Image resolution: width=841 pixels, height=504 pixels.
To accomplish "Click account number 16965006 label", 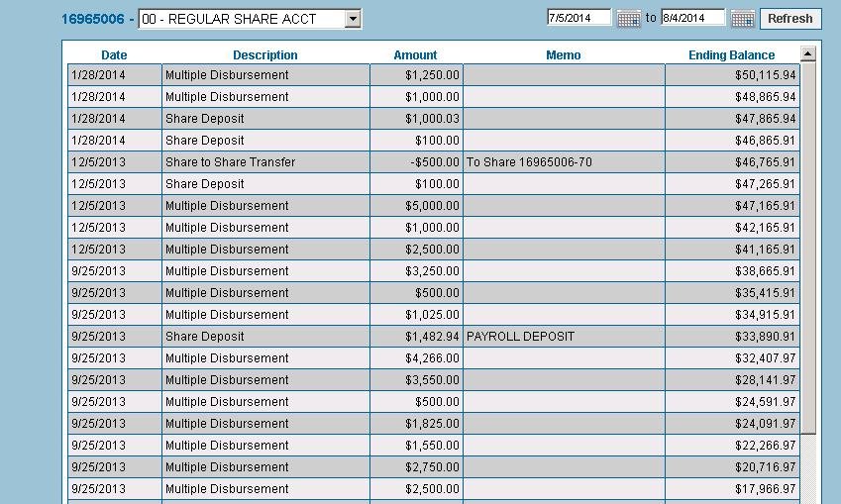I will pyautogui.click(x=92, y=19).
